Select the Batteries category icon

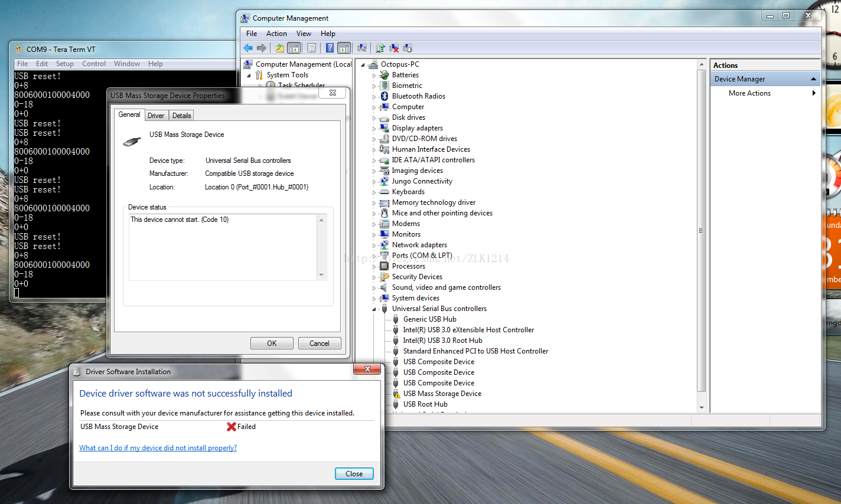(x=384, y=75)
